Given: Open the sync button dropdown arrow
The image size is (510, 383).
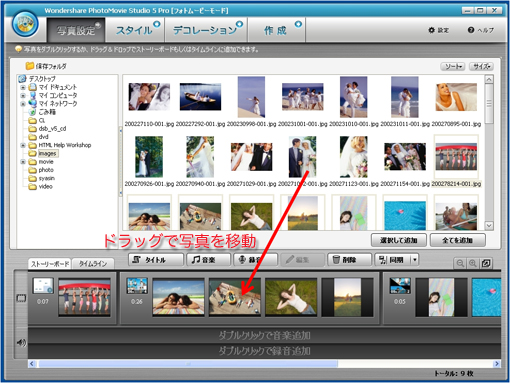Looking at the screenshot, I should [x=415, y=260].
